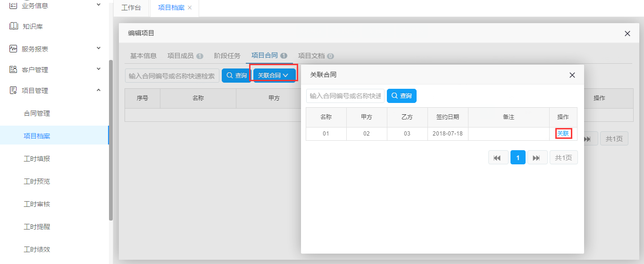Expand the 客户管理 sidebar menu

pyautogui.click(x=99, y=69)
